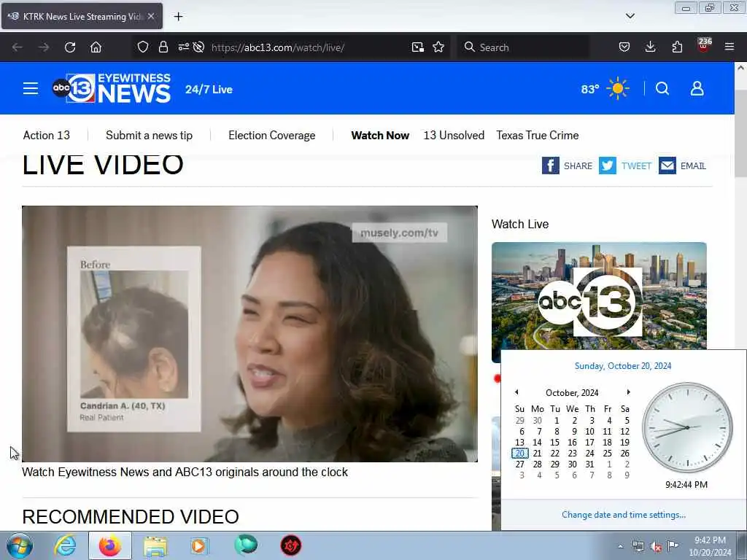747x560 pixels.
Task: View site security padlock info
Action: coord(163,47)
